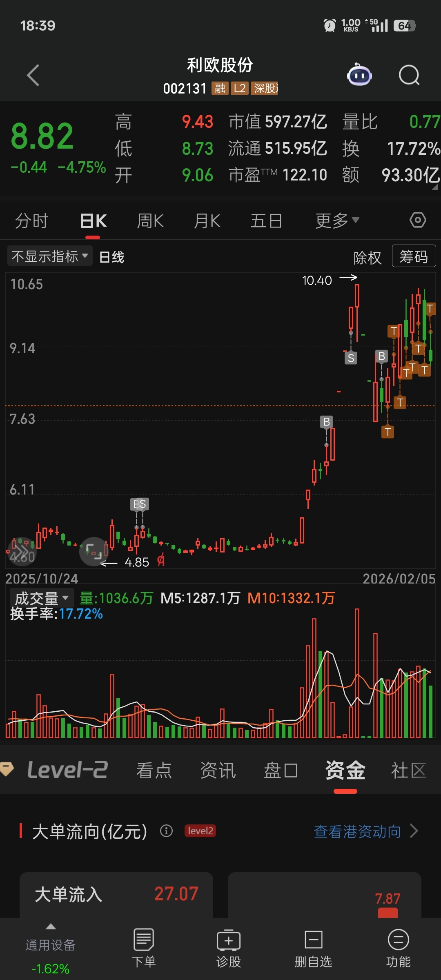Switch to 五日 five-day tab
441x980 pixels.
(266, 220)
